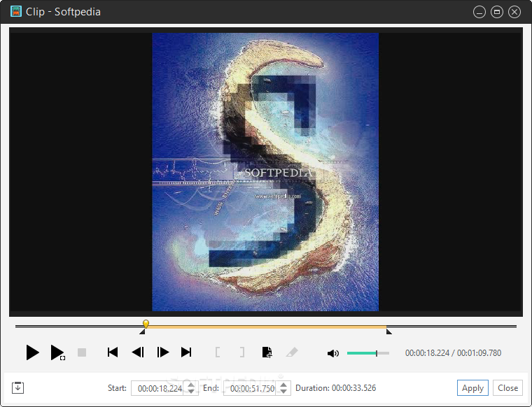
Task: Step forward one frame
Action: point(163,352)
